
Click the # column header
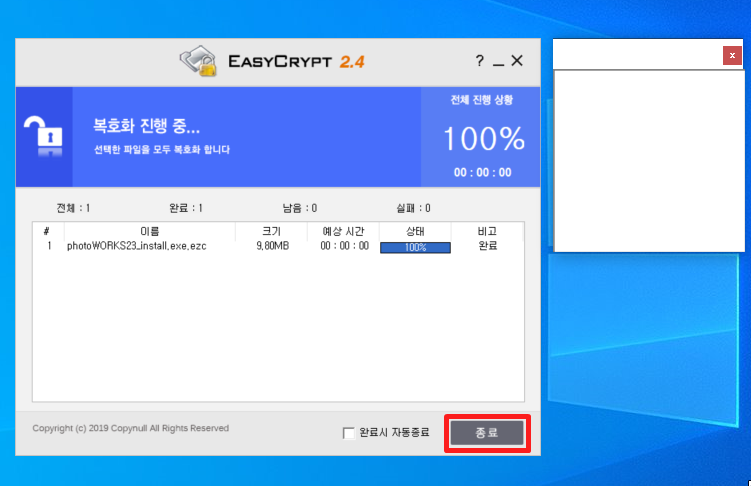(46, 231)
